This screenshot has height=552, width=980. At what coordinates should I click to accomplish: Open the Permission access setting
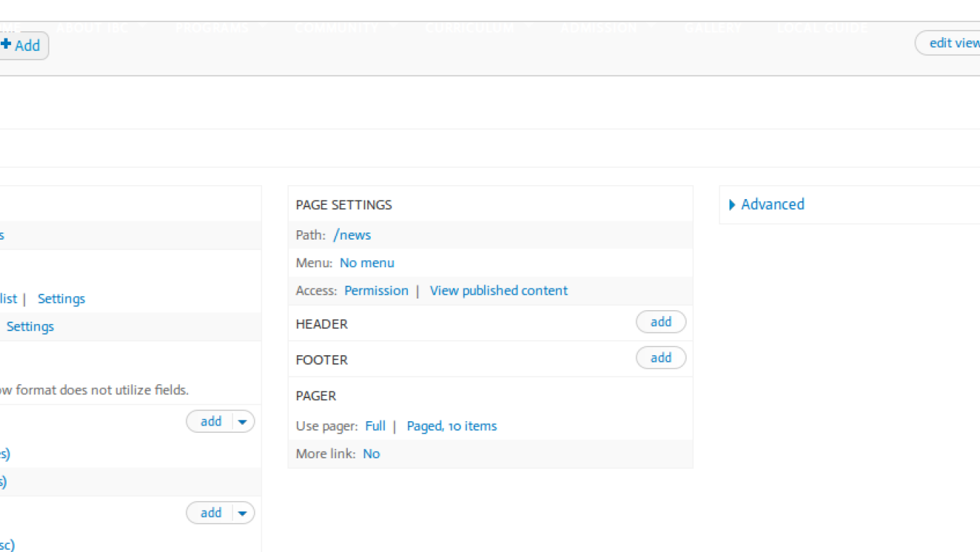[376, 290]
